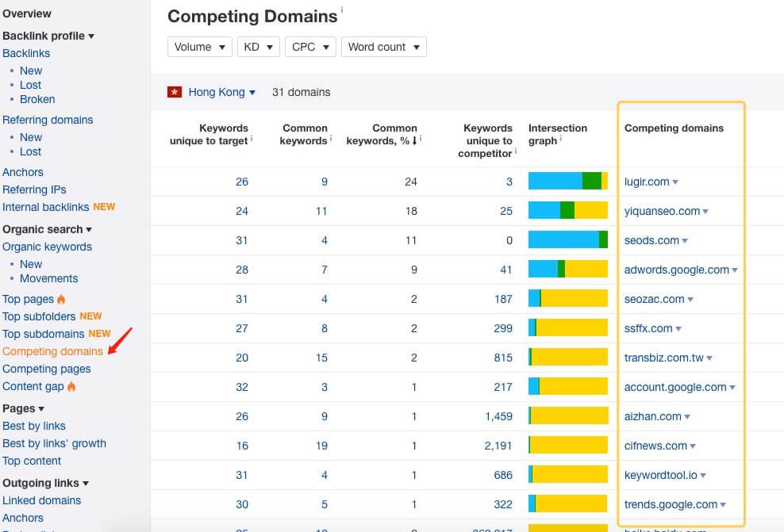Sort by Common keywords % arrow
This screenshot has height=532, width=784.
(414, 141)
